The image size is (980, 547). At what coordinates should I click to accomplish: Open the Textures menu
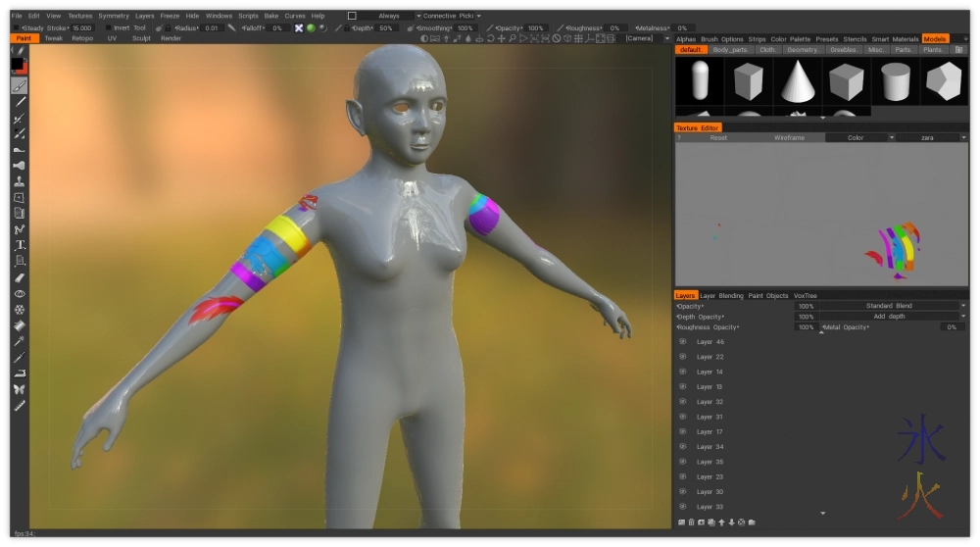pyautogui.click(x=80, y=16)
